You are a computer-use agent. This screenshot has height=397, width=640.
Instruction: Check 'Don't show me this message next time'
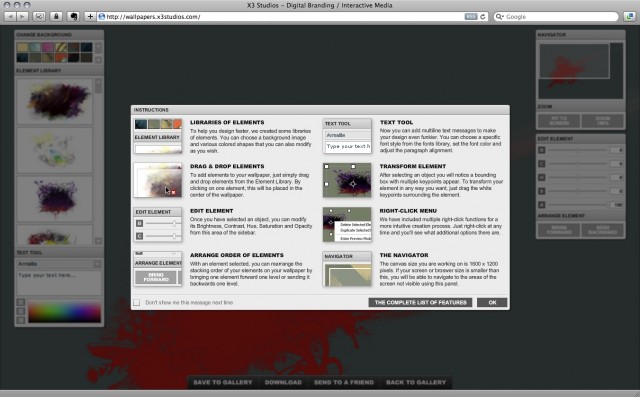tap(137, 302)
